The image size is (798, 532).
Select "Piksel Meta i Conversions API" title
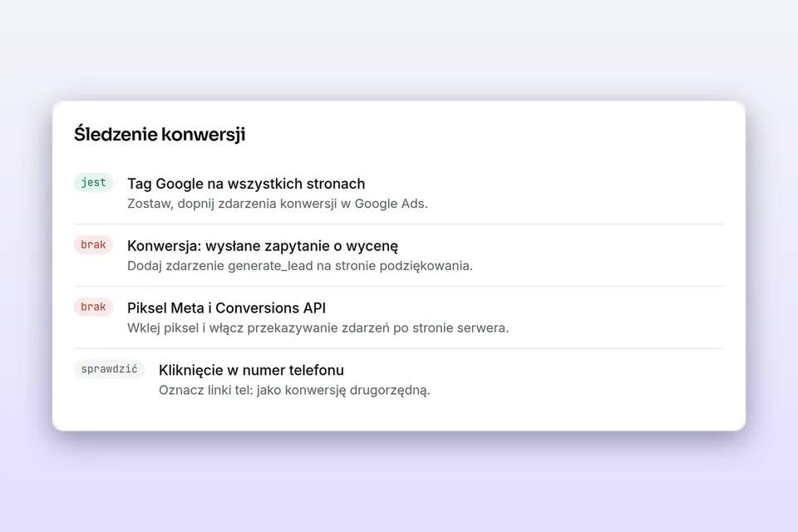(226, 308)
